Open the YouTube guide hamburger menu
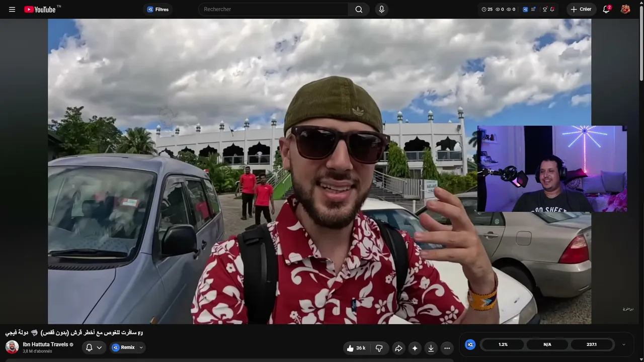This screenshot has width=644, height=362. (x=12, y=9)
